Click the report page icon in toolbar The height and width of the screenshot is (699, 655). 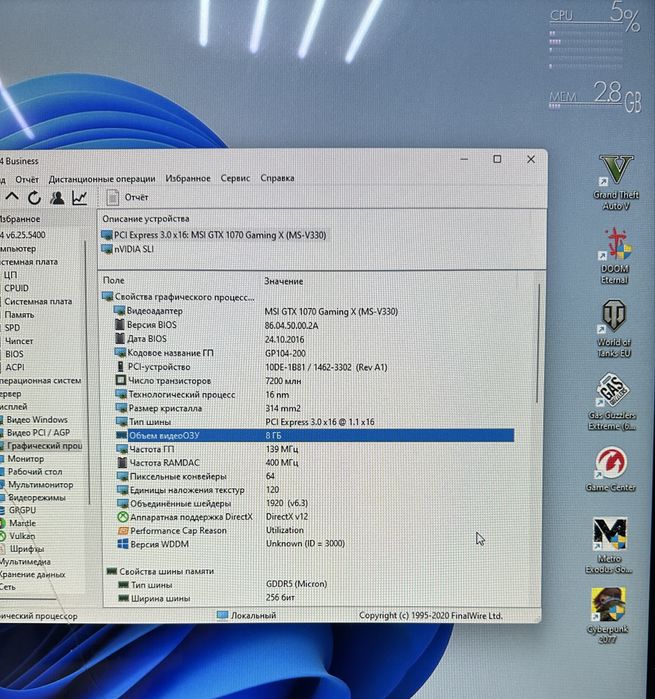click(112, 197)
